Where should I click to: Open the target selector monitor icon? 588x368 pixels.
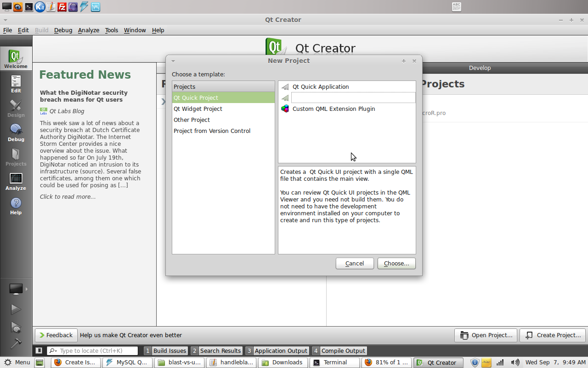click(x=16, y=289)
